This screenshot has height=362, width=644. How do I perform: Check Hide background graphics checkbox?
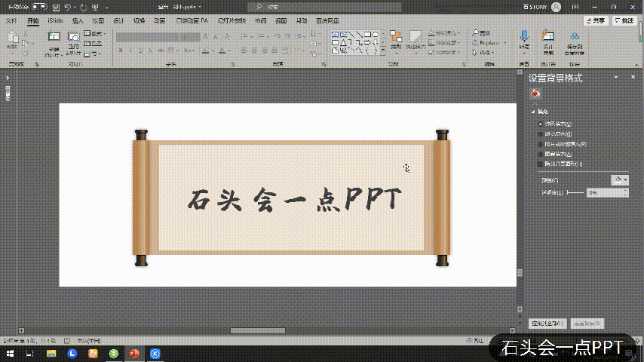pyautogui.click(x=541, y=164)
